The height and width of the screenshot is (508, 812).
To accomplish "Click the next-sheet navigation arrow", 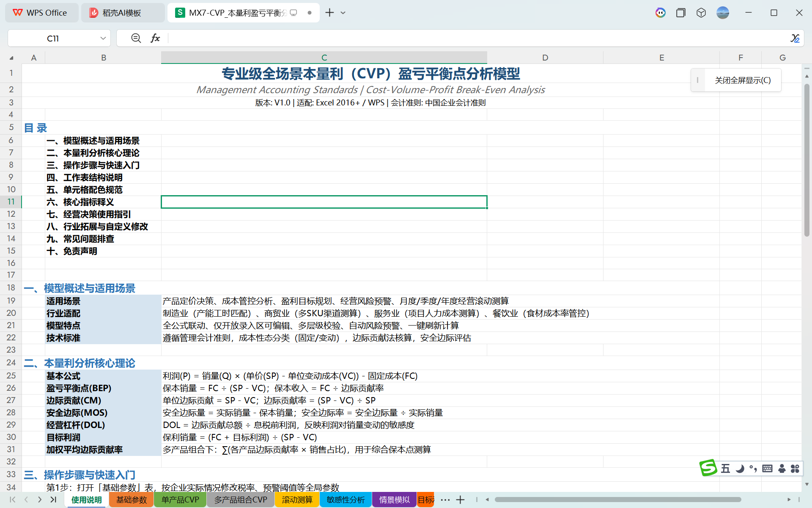I will [x=40, y=500].
